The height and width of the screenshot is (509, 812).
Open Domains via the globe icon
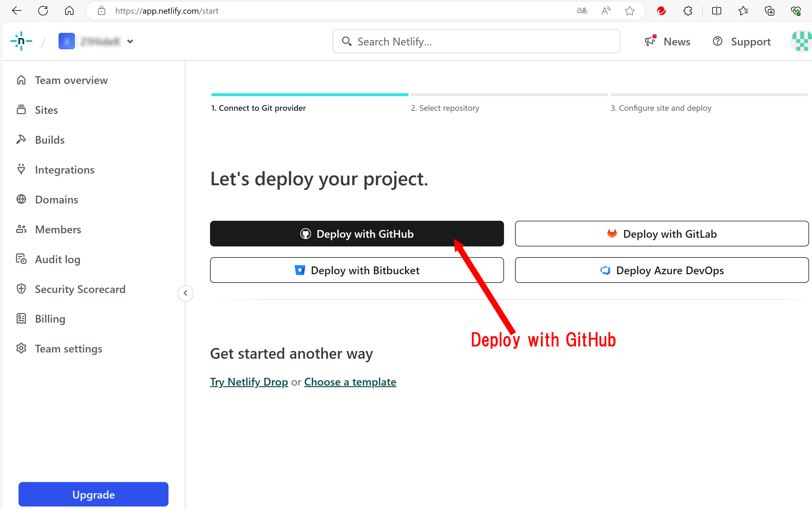(x=21, y=199)
